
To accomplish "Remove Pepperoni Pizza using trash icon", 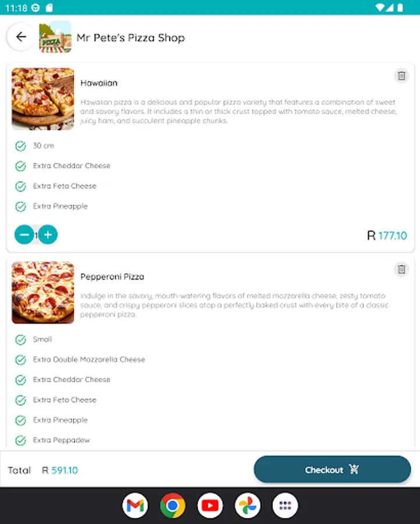I will (x=401, y=270).
